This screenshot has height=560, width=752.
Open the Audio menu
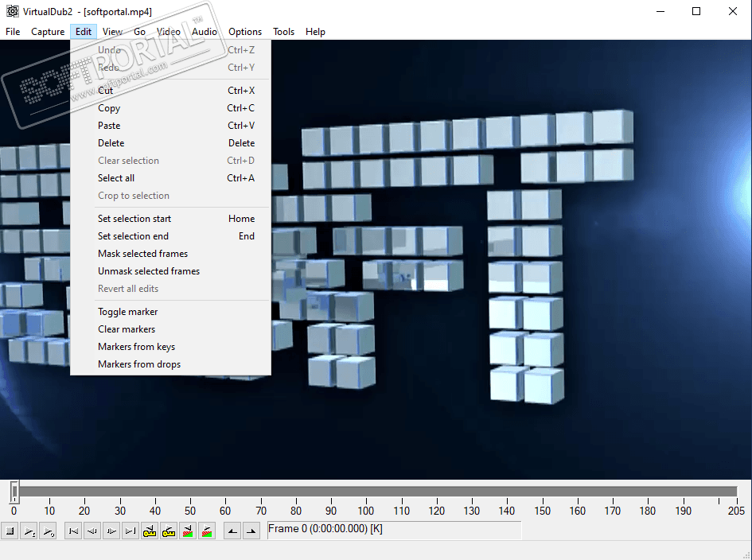[x=205, y=32]
